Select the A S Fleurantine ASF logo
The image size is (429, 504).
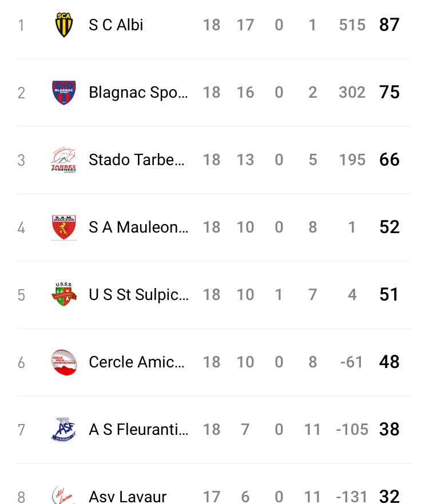point(63,430)
